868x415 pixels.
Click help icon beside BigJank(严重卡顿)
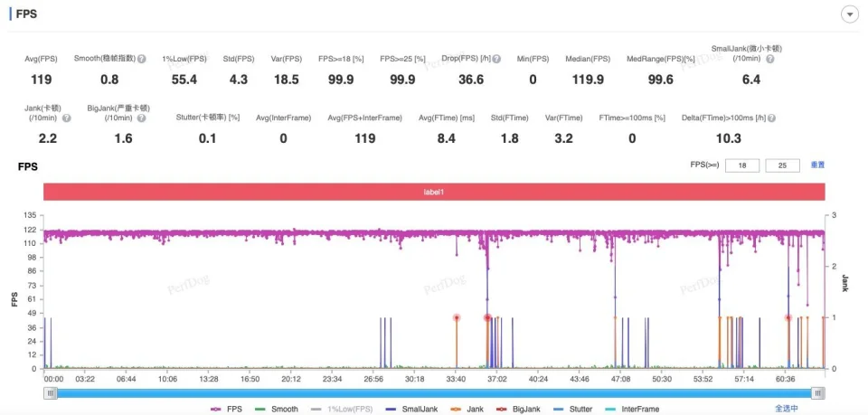(x=141, y=118)
